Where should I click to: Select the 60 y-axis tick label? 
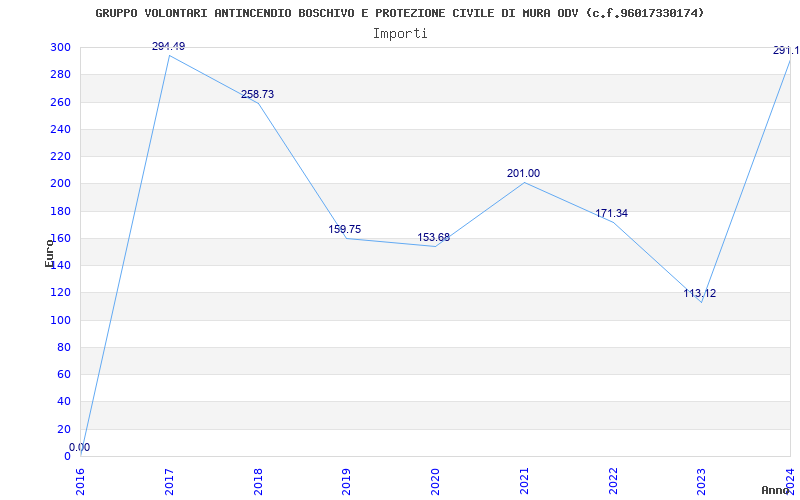(63, 374)
